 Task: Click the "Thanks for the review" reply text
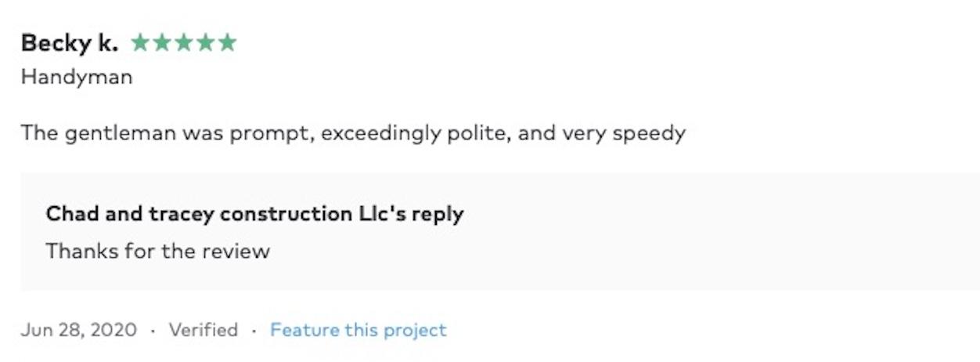point(157,251)
